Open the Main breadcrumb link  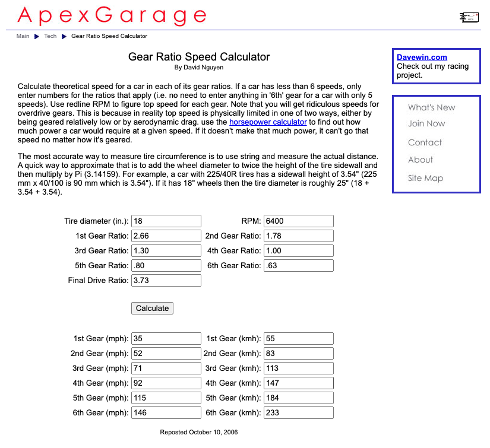pyautogui.click(x=23, y=36)
